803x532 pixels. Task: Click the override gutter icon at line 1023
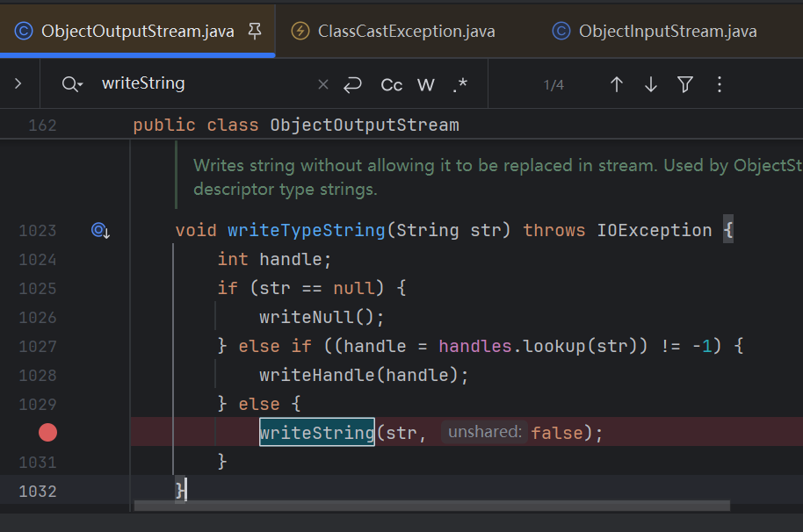(x=100, y=231)
